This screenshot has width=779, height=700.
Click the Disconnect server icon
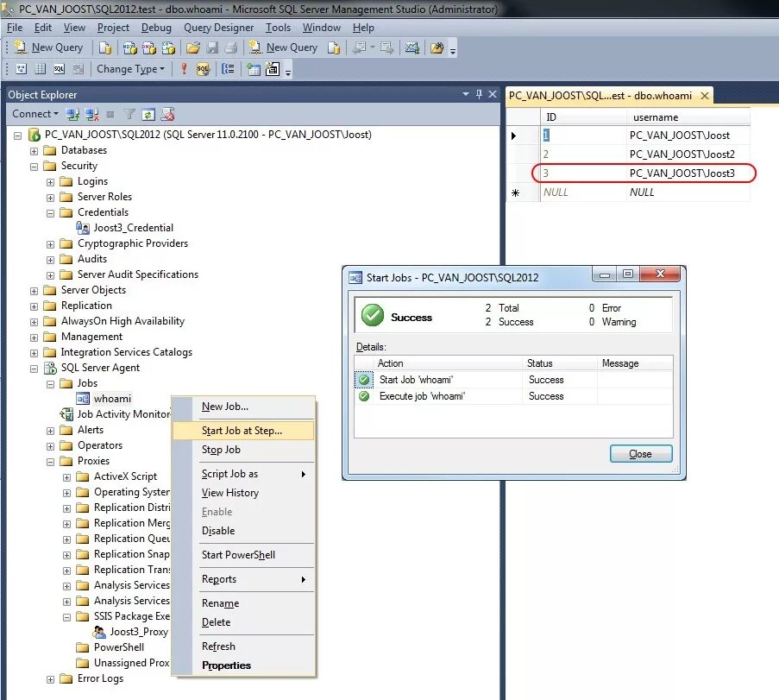click(x=92, y=114)
